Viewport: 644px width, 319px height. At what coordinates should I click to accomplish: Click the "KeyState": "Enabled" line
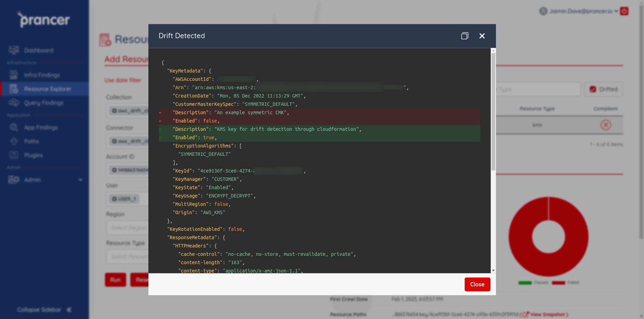(203, 187)
